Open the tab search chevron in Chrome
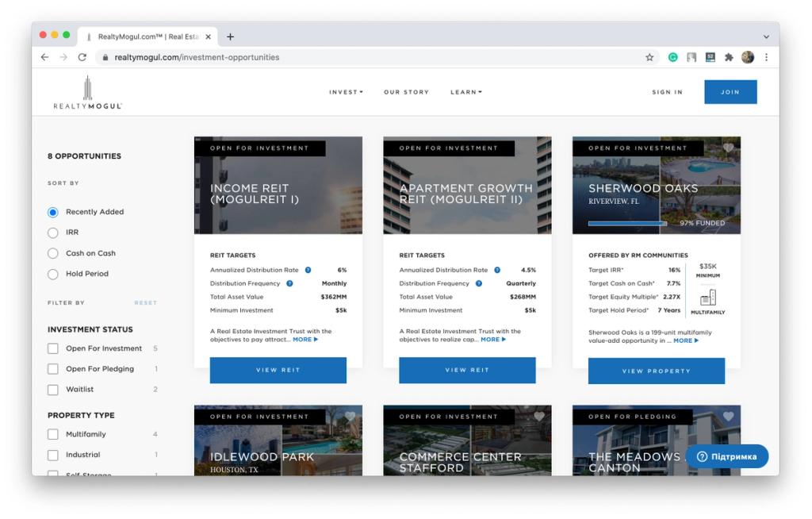Image resolution: width=812 pixels, height=519 pixels. pos(766,37)
